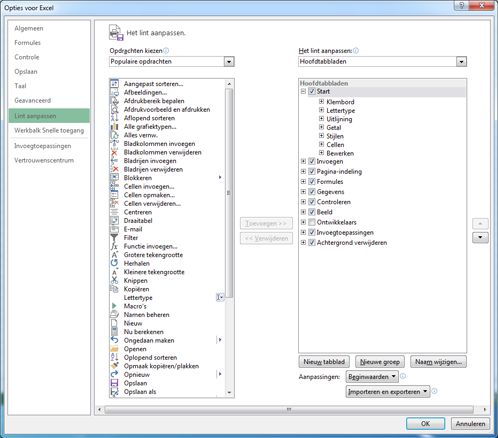Collapse the Start tab tree node

point(303,91)
